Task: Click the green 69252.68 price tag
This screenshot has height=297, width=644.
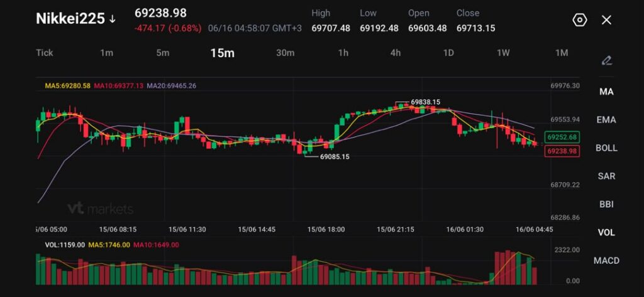Action: pyautogui.click(x=562, y=137)
